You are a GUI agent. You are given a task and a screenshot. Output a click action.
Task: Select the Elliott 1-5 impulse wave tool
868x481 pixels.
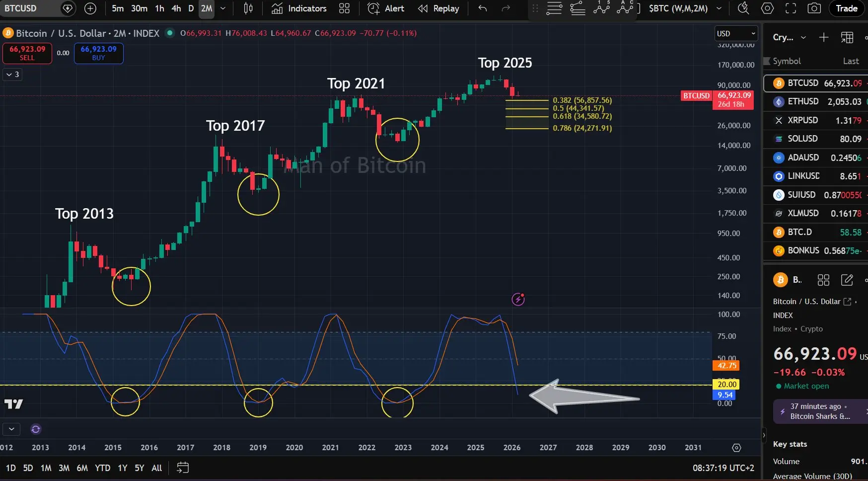click(x=601, y=7)
